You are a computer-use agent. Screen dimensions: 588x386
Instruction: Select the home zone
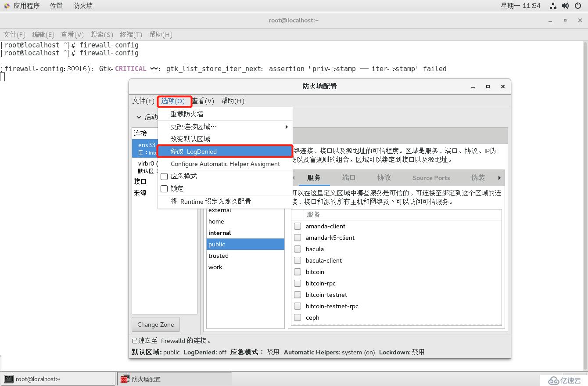coord(245,221)
